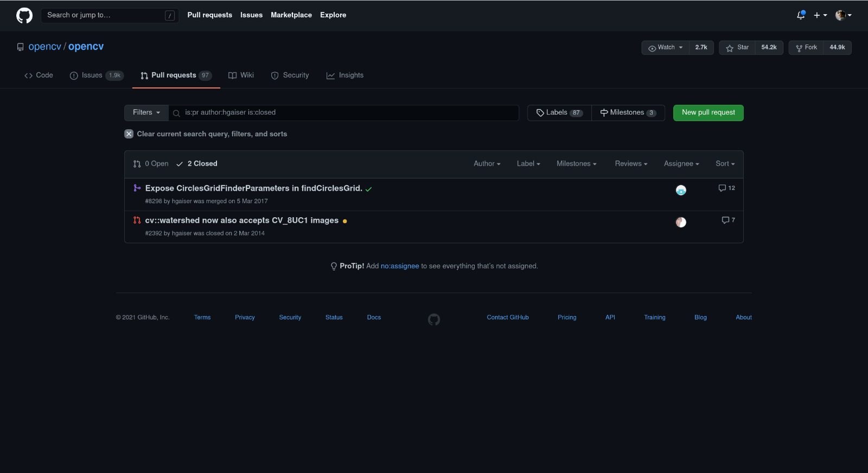Expand the Reviews filter
The image size is (868, 473).
pos(631,163)
